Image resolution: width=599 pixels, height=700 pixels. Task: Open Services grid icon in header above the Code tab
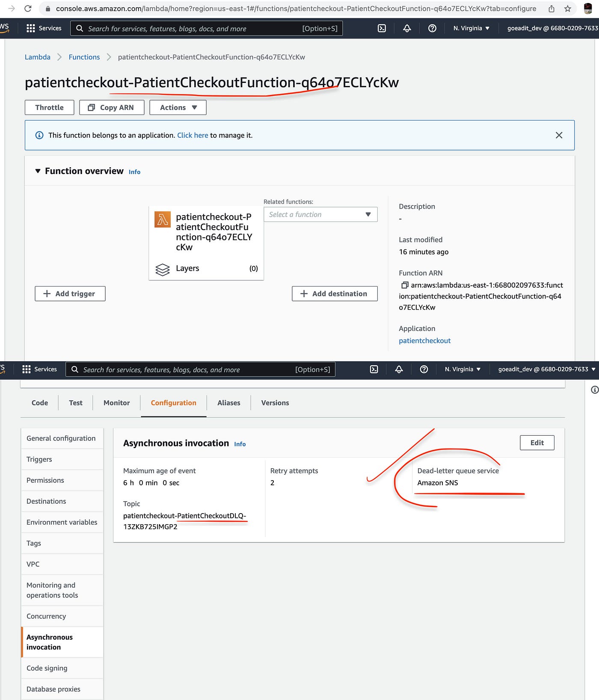point(27,369)
